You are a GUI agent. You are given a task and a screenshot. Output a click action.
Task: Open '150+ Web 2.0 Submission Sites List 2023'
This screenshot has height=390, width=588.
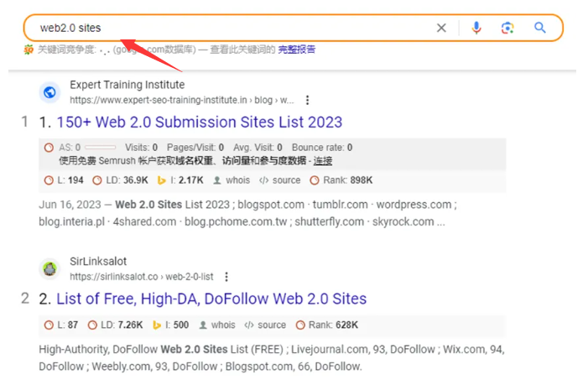point(199,122)
